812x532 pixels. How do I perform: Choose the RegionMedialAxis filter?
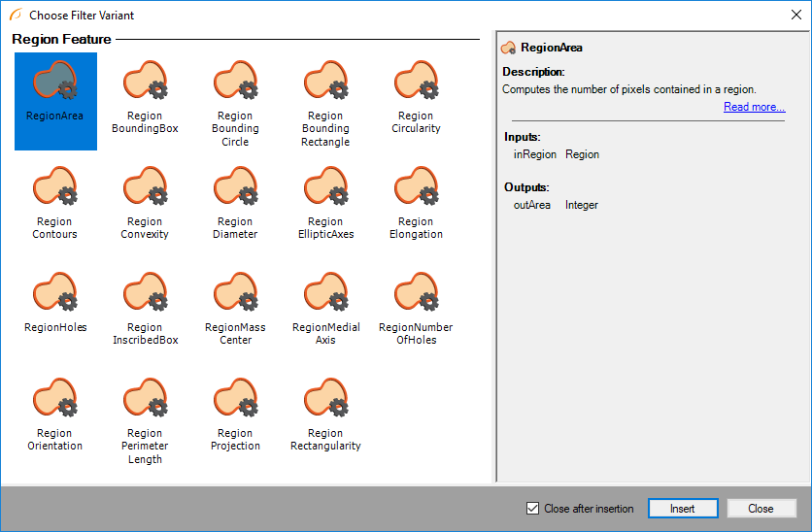325,292
